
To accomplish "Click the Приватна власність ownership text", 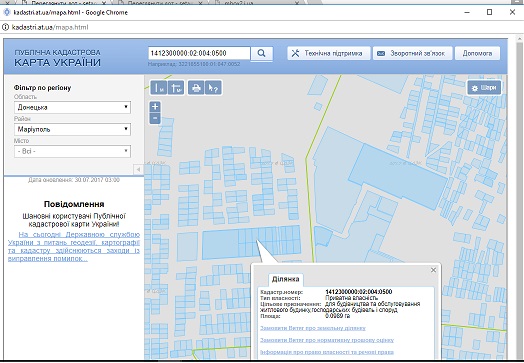I will [352, 298].
